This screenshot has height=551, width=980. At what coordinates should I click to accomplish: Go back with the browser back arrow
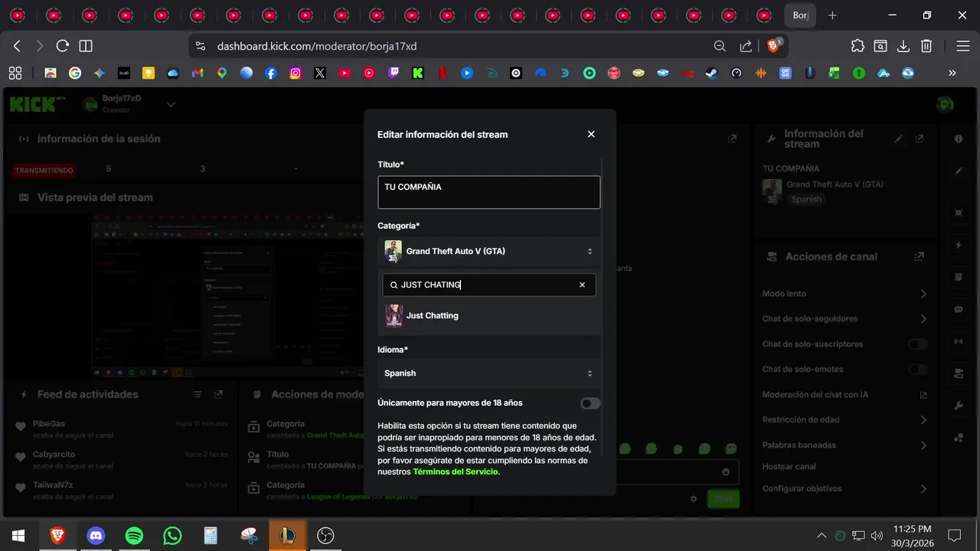pyautogui.click(x=17, y=46)
